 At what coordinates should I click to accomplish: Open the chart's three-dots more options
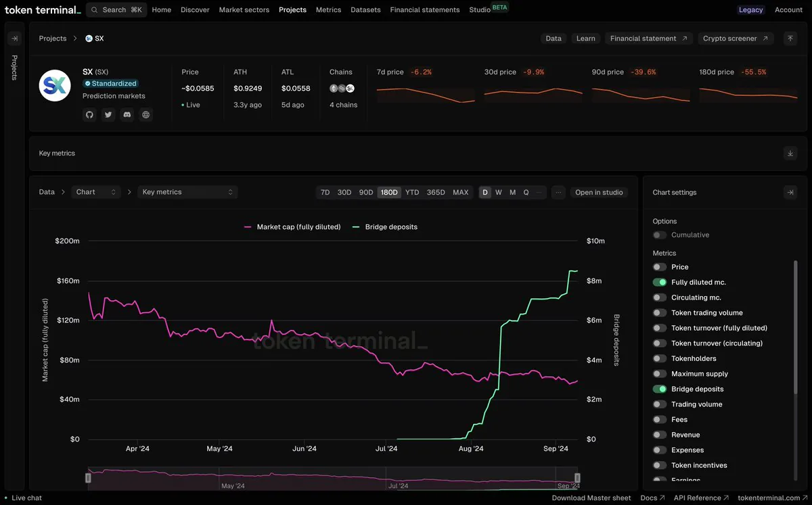[558, 192]
